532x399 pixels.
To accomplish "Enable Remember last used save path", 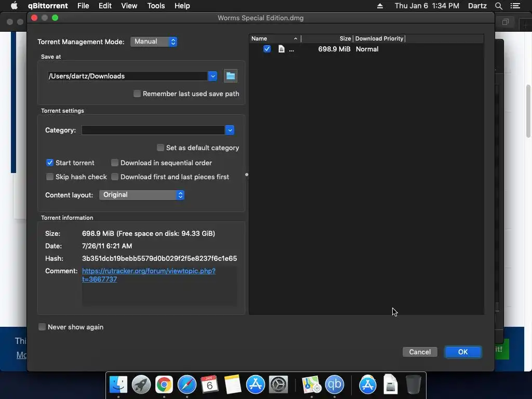I will 137,94.
